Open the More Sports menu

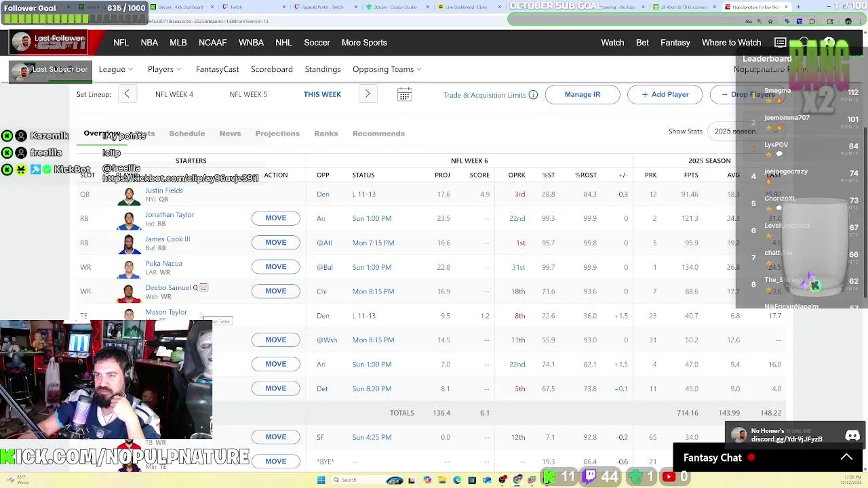pos(364,43)
